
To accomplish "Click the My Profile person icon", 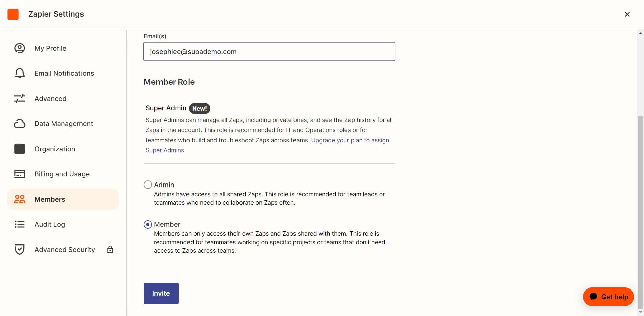I will point(20,48).
